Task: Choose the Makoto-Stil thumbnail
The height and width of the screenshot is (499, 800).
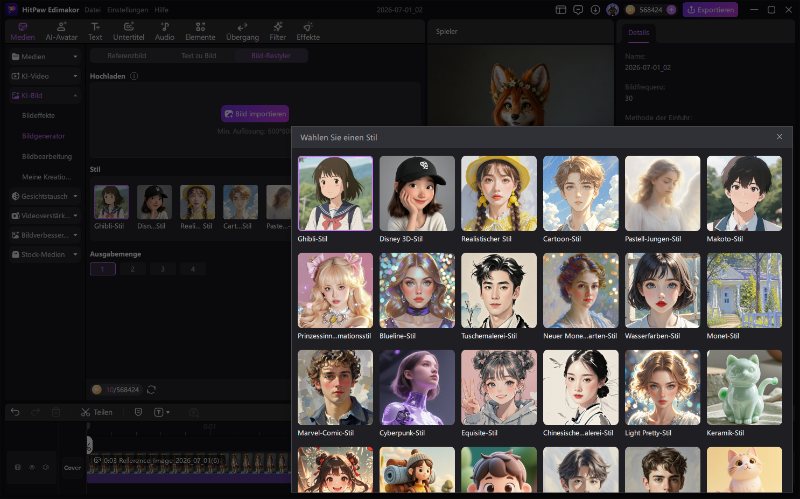Action: pyautogui.click(x=744, y=193)
